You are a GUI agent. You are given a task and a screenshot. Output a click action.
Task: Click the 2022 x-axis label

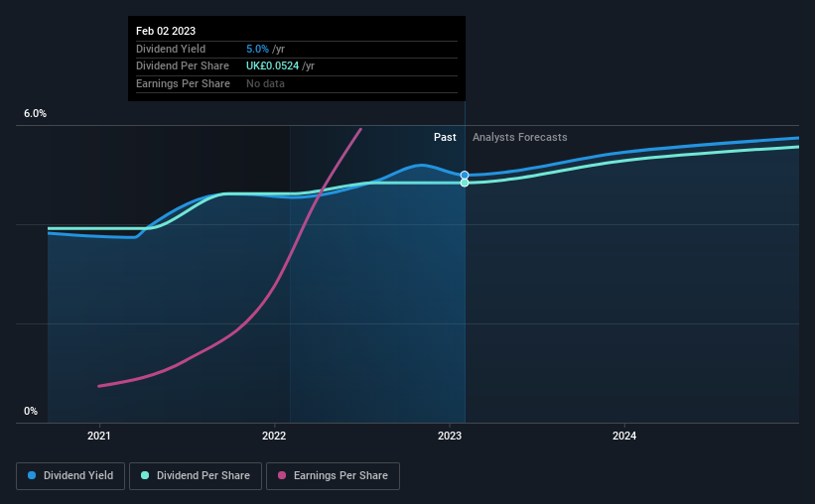pos(274,436)
